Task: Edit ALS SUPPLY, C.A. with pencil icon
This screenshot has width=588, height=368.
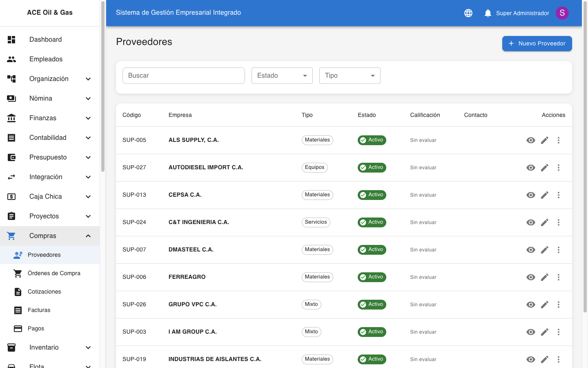Action: (x=545, y=140)
